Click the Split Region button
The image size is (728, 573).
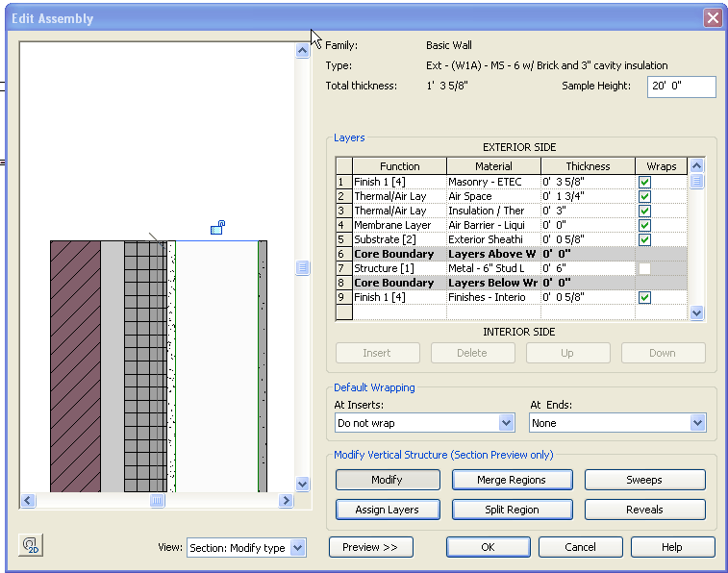[x=511, y=510]
